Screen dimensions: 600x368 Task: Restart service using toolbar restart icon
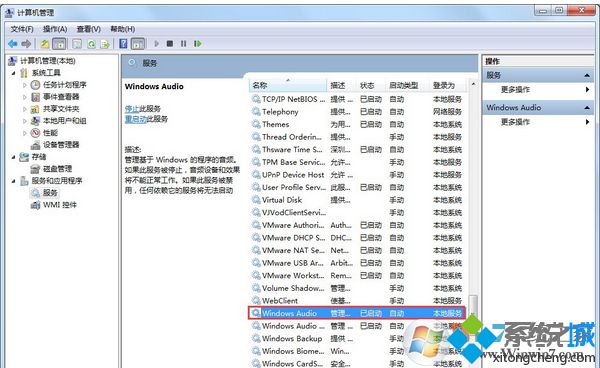197,44
